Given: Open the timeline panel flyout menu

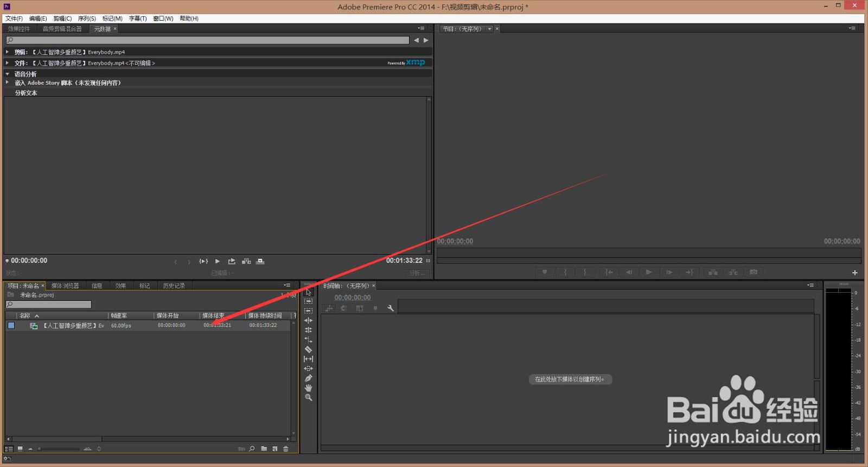Looking at the screenshot, I should [x=810, y=285].
